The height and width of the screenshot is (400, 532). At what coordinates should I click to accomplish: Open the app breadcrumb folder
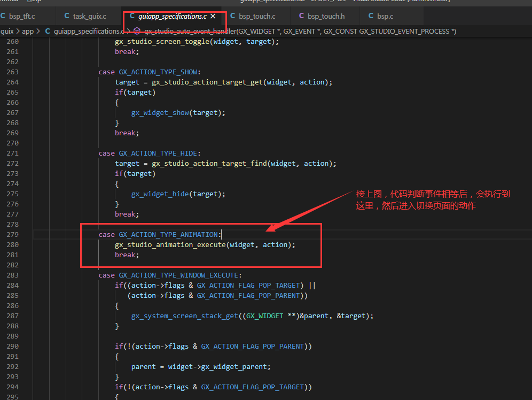coord(28,31)
